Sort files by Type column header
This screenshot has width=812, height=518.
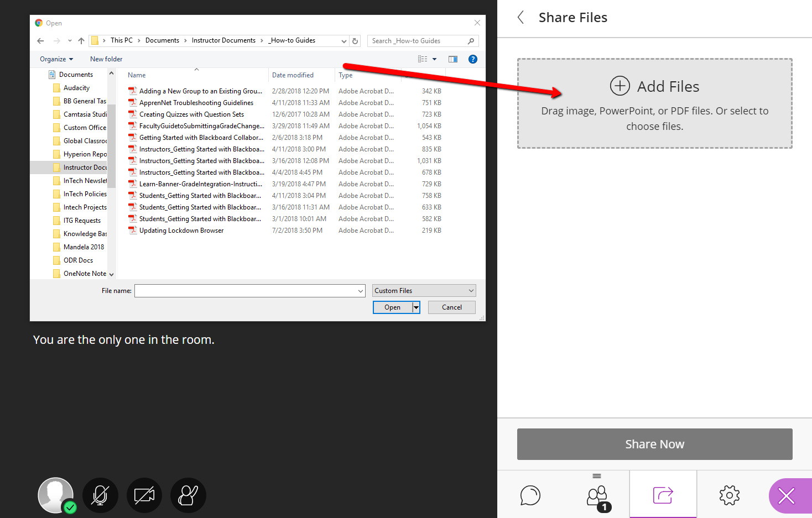point(346,75)
